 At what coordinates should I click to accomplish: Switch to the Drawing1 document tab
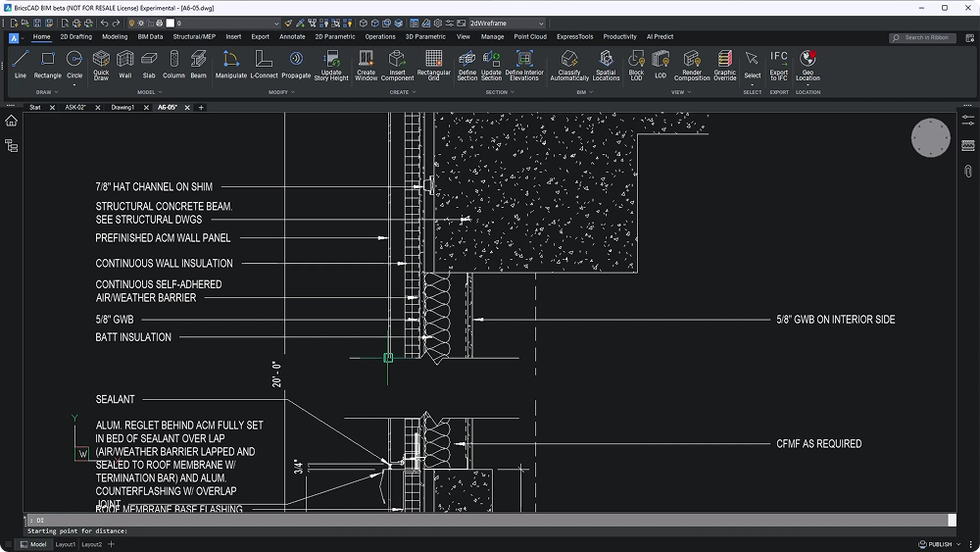122,108
